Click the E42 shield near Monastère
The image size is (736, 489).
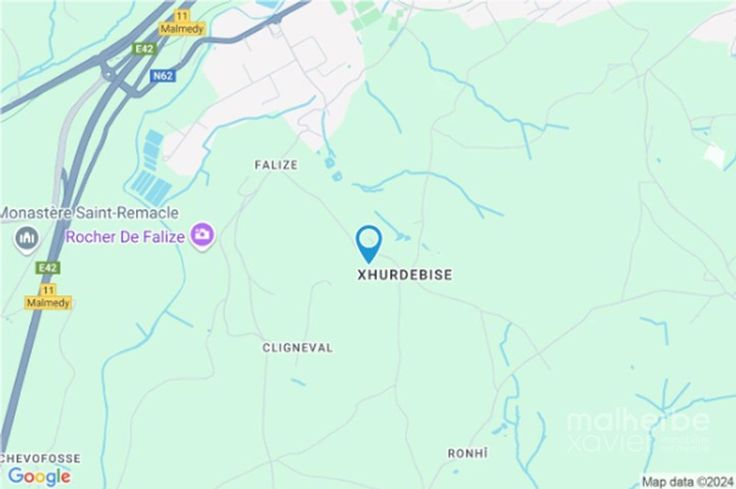coord(48,268)
